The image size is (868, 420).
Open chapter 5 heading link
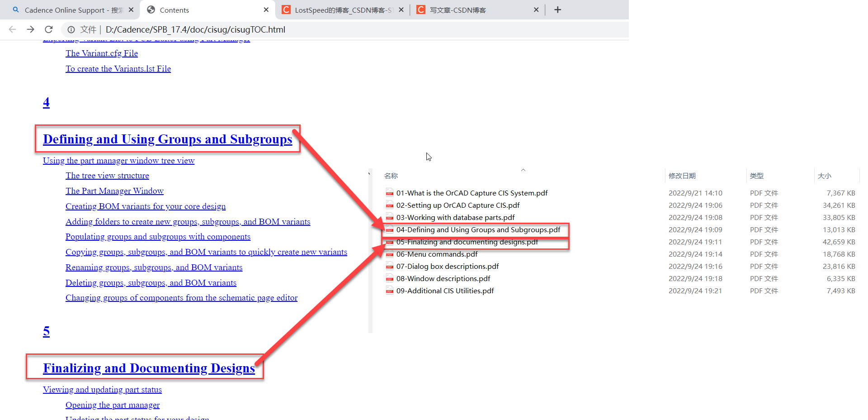46,331
